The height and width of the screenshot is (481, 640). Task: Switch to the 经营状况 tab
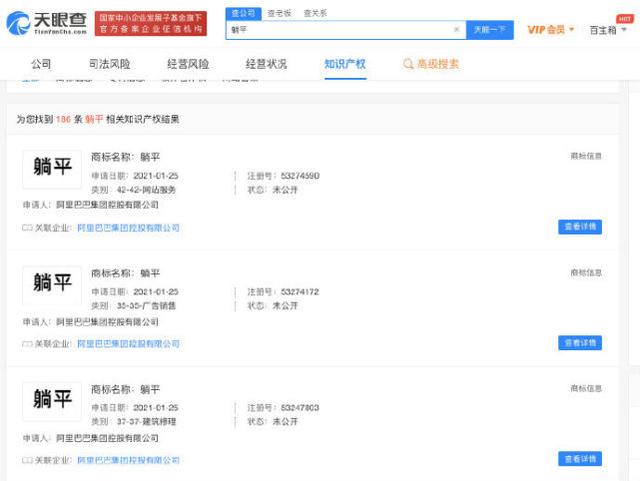click(x=266, y=64)
